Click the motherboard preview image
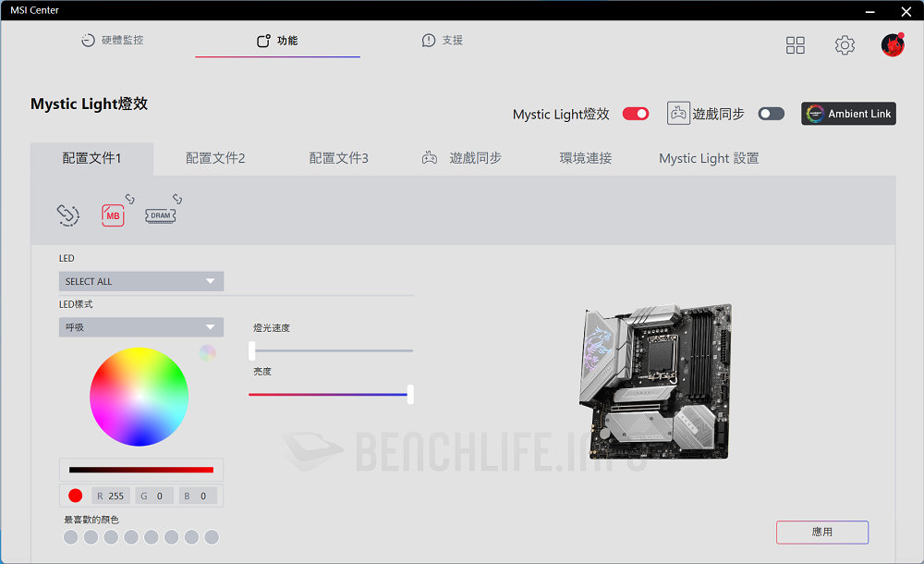Viewport: 924px width, 564px height. [655, 381]
